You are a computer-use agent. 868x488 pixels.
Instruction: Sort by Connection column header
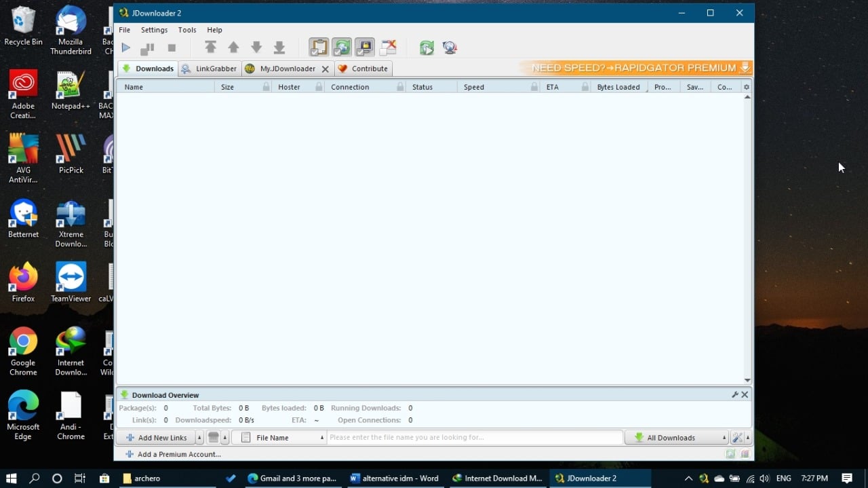(x=350, y=87)
